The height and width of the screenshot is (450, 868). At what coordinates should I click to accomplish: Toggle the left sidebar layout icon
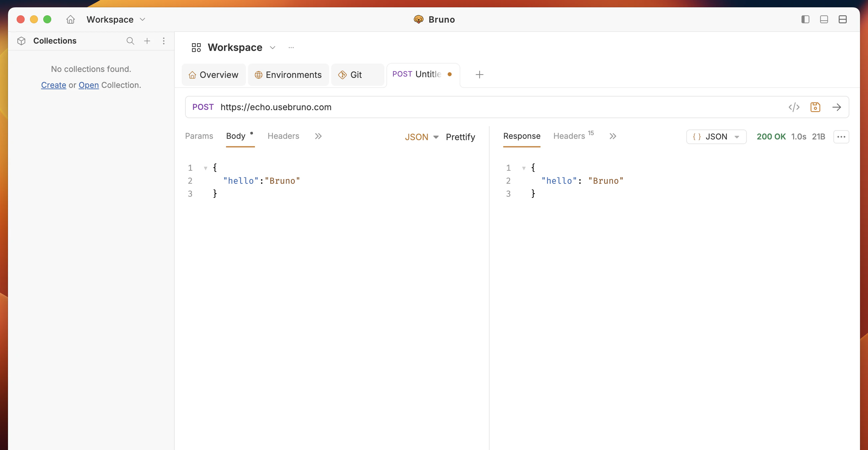click(805, 20)
